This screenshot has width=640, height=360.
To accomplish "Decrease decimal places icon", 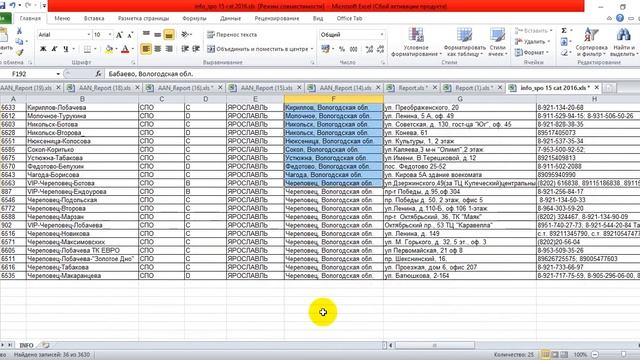I will [x=380, y=49].
